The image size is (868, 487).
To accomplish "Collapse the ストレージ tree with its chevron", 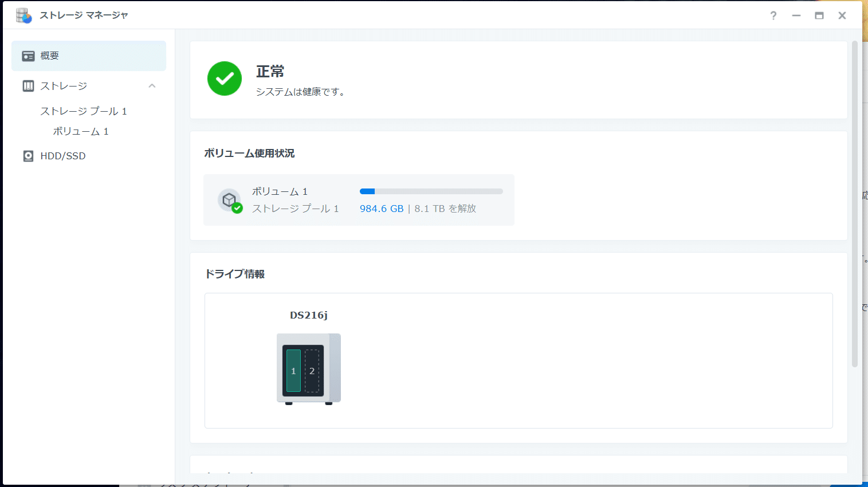I will click(x=152, y=85).
